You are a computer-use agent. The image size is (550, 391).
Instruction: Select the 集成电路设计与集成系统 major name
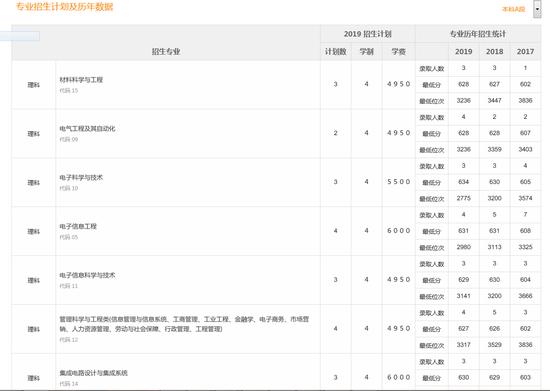(x=93, y=373)
